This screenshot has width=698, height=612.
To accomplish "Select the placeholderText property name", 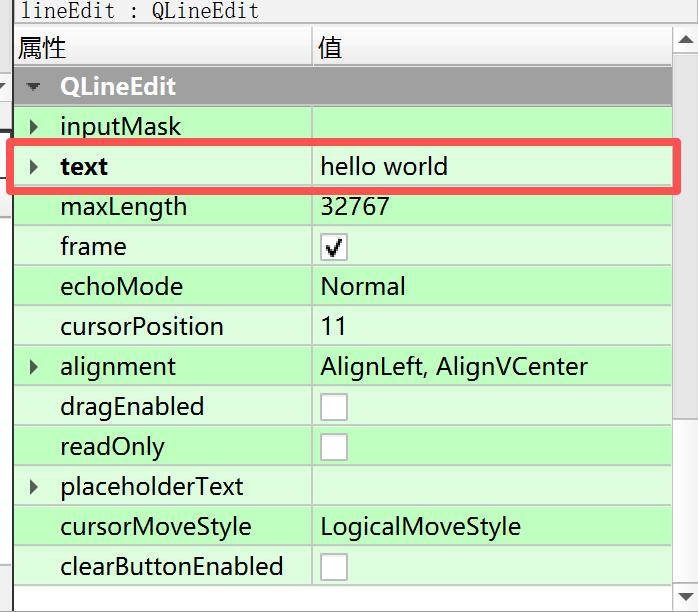I will tap(151, 487).
